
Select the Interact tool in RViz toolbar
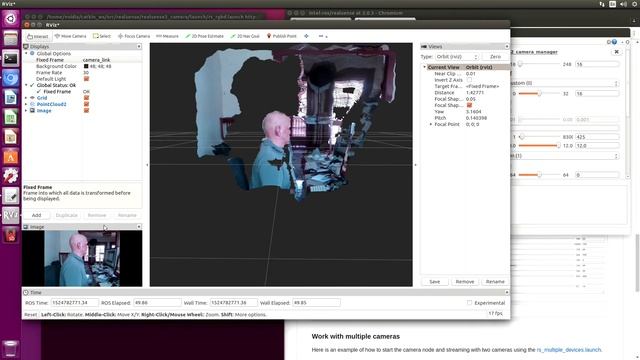(38, 36)
